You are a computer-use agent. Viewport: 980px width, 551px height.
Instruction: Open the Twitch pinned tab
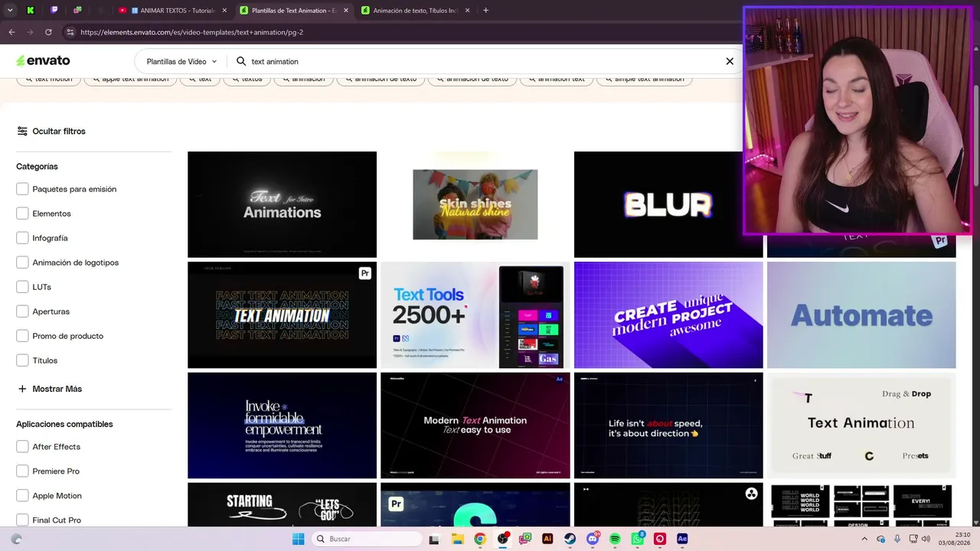coord(54,10)
